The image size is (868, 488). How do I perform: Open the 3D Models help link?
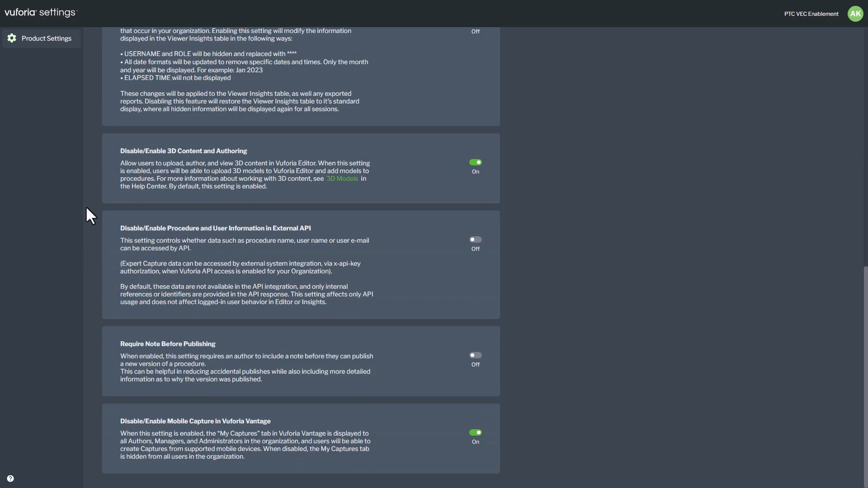click(x=342, y=178)
